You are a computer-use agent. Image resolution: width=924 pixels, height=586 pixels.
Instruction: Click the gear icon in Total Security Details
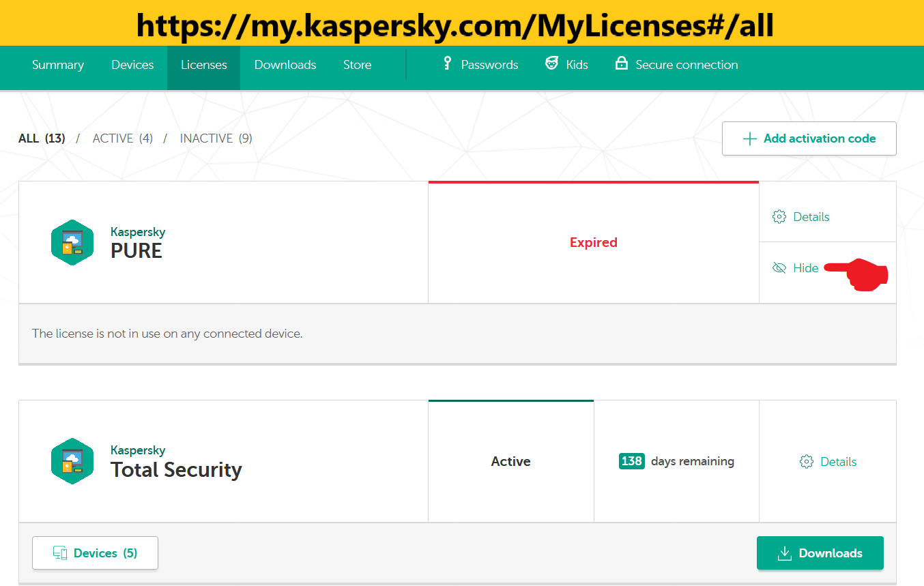[x=806, y=462]
